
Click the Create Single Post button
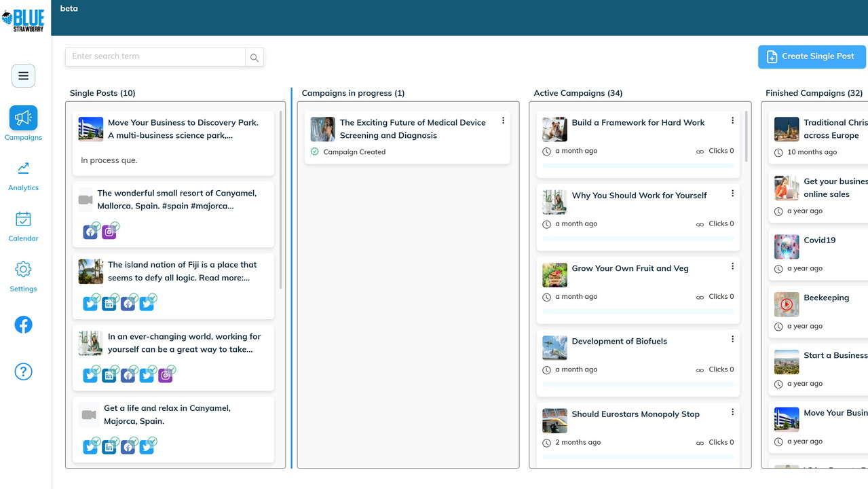click(x=811, y=57)
